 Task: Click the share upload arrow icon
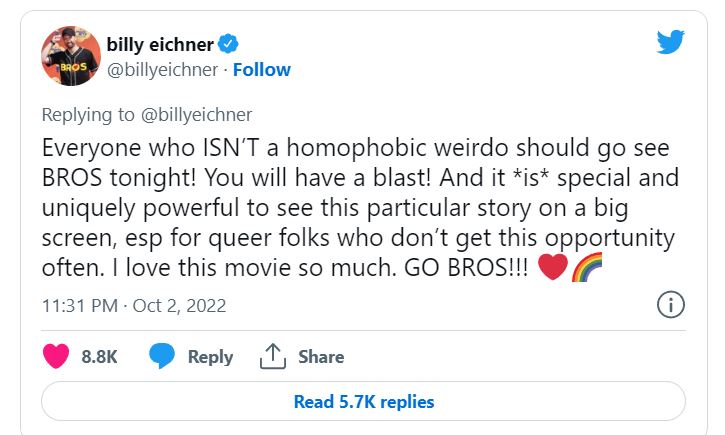point(272,356)
